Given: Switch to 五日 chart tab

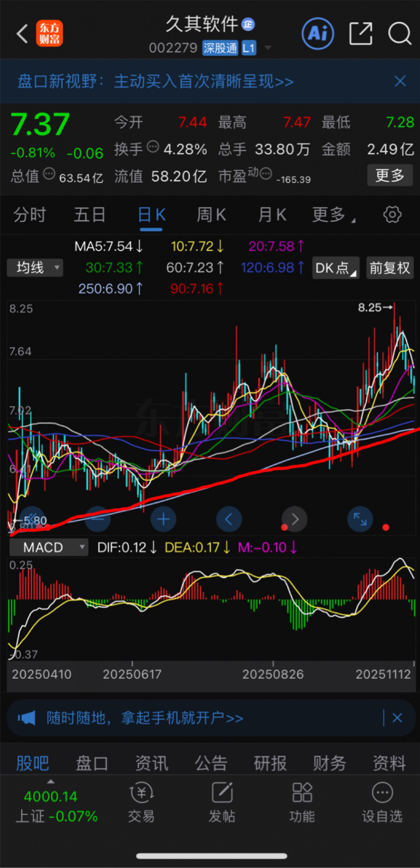Looking at the screenshot, I should pyautogui.click(x=90, y=215).
